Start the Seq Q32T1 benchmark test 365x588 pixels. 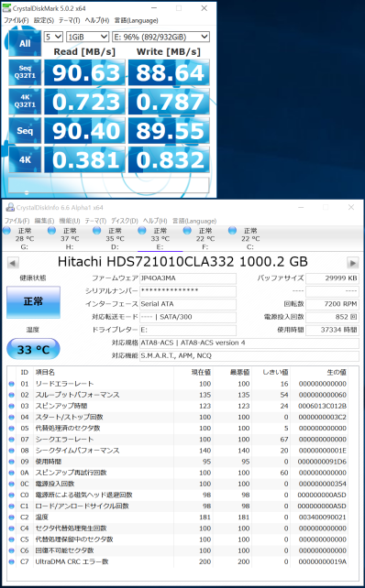pos(25,72)
